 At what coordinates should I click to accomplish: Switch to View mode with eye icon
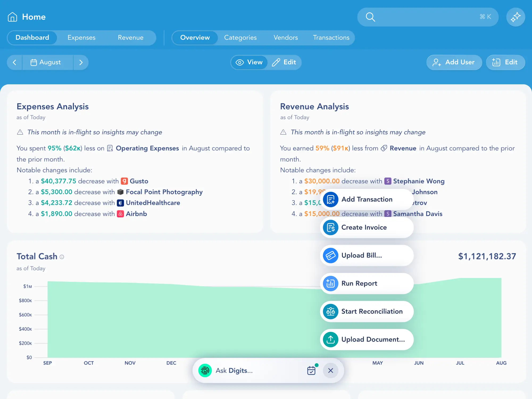[249, 62]
